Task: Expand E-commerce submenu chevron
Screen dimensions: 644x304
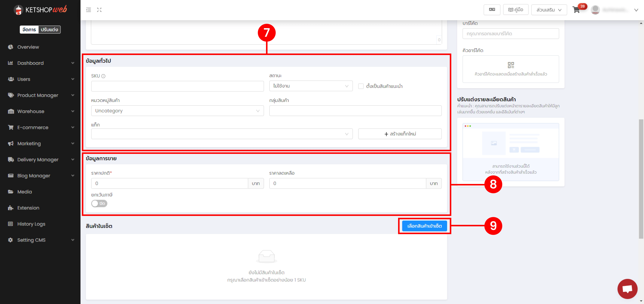Action: click(x=73, y=127)
